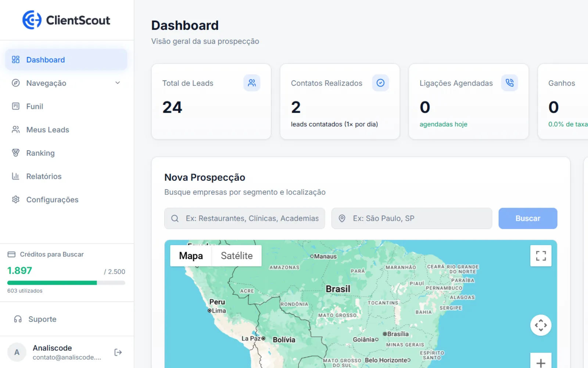Click the logout icon
Screen dimensions: 588x368
coord(118,352)
